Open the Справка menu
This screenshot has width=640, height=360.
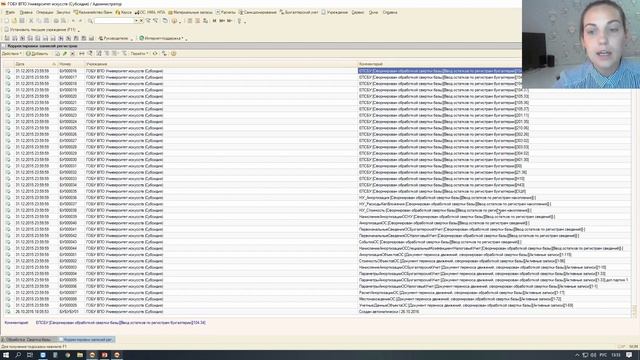[x=390, y=12]
